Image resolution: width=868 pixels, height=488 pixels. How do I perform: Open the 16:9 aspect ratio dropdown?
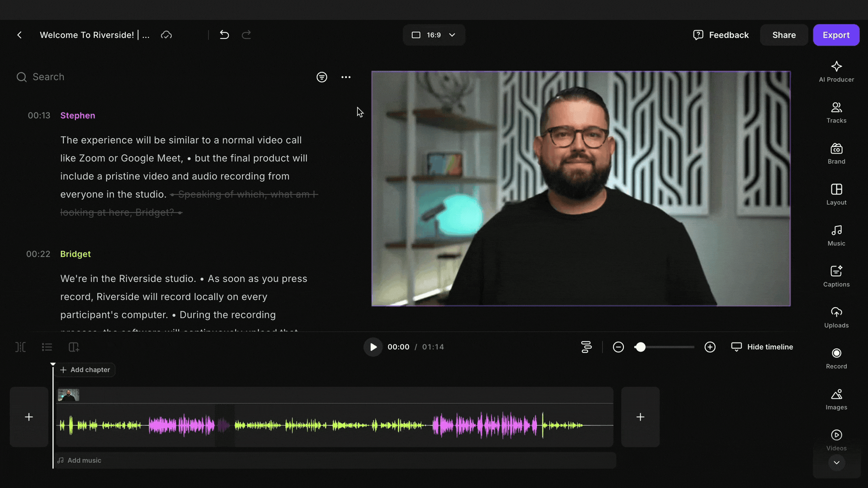(434, 35)
